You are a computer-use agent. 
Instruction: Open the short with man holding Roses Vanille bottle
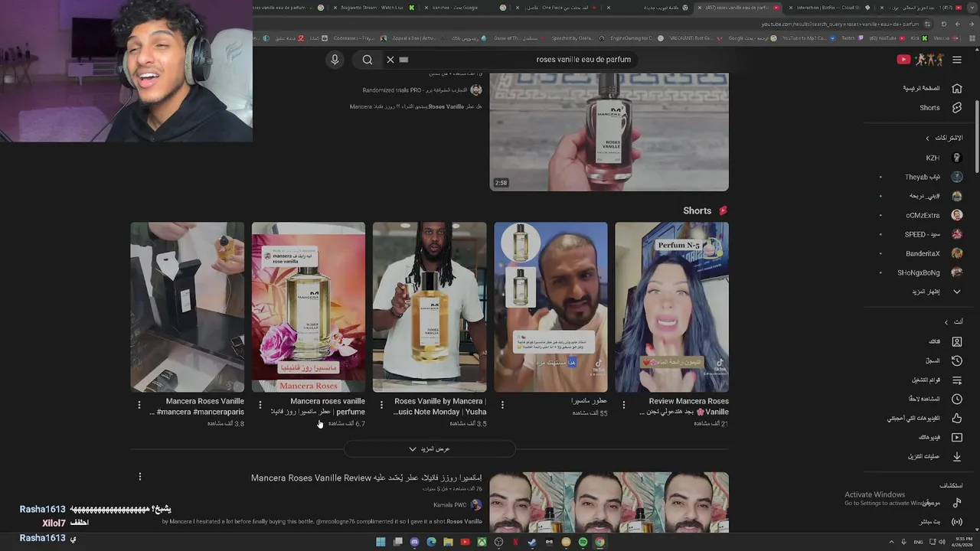[430, 307]
